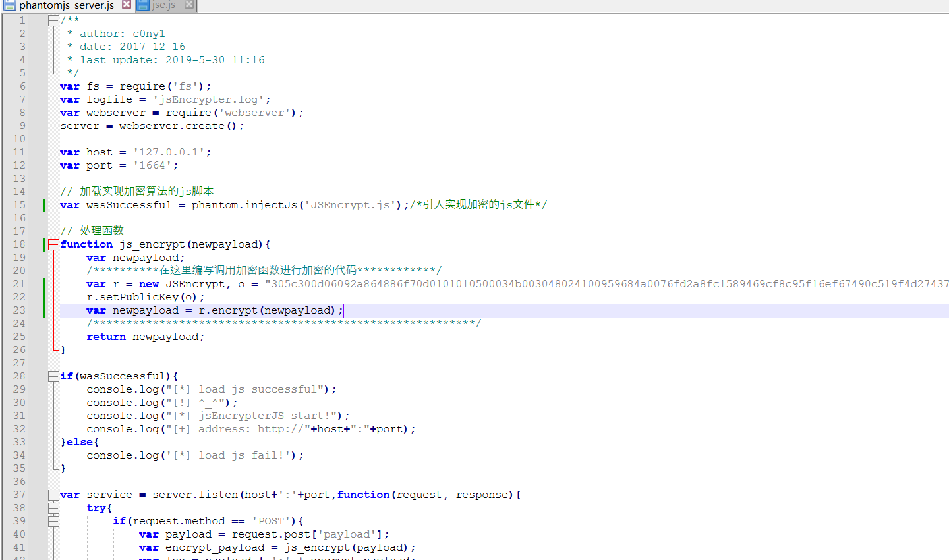Close the jse.js tab
The image size is (949, 560).
point(189,5)
